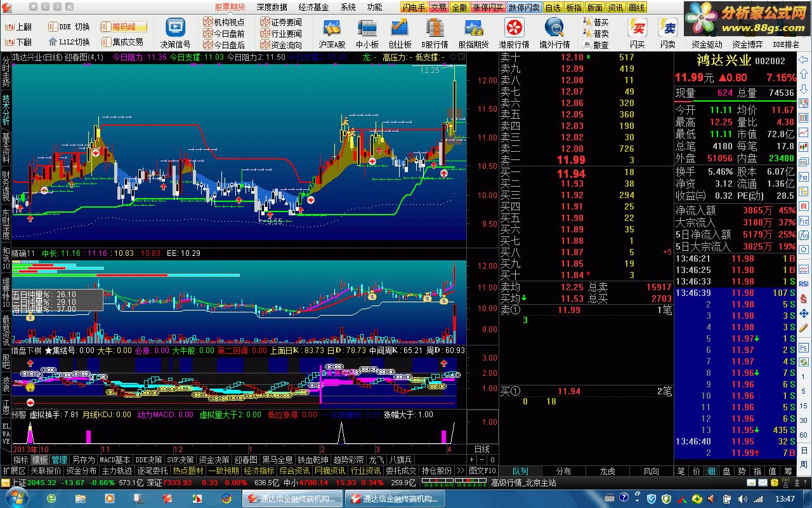Click the F5 icon in right sidebar
This screenshot has width=812, height=508.
804,348
